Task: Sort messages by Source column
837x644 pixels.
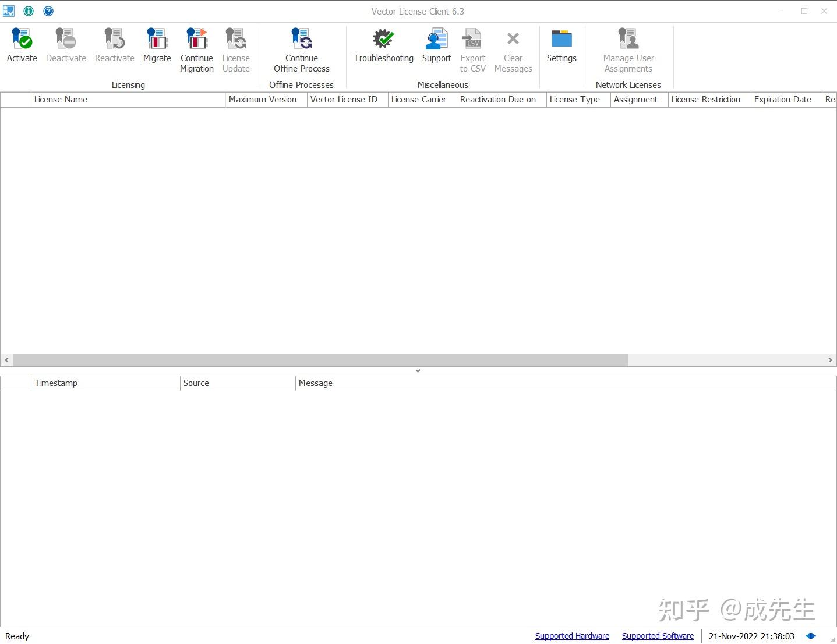Action: pyautogui.click(x=238, y=383)
